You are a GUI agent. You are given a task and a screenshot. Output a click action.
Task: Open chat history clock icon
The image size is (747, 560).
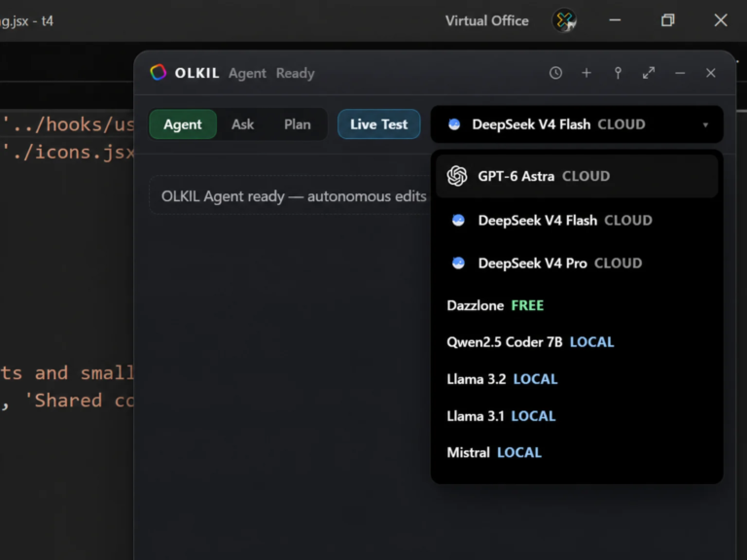pos(555,73)
